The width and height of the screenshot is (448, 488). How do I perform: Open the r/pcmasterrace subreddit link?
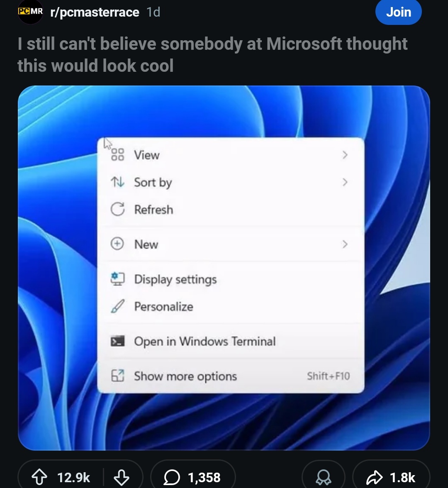point(95,12)
